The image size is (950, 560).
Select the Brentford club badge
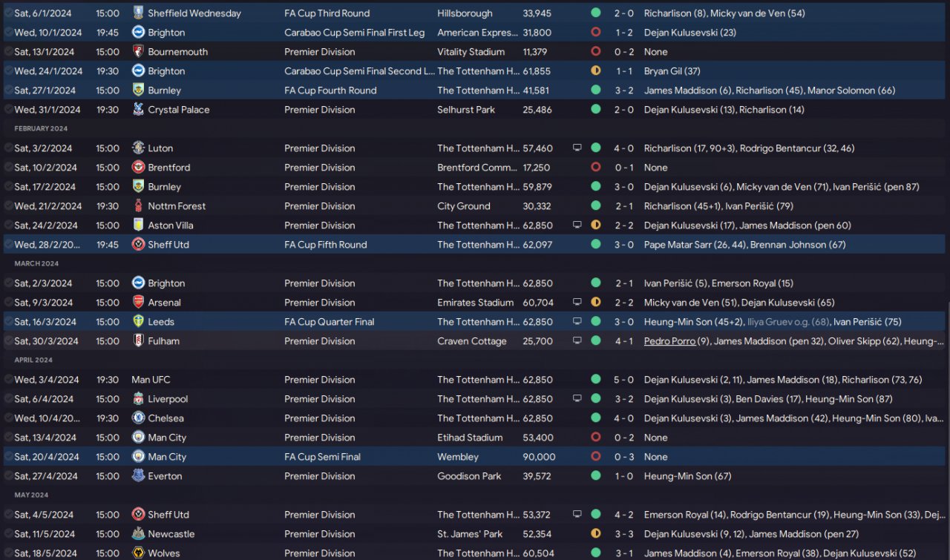pos(138,168)
